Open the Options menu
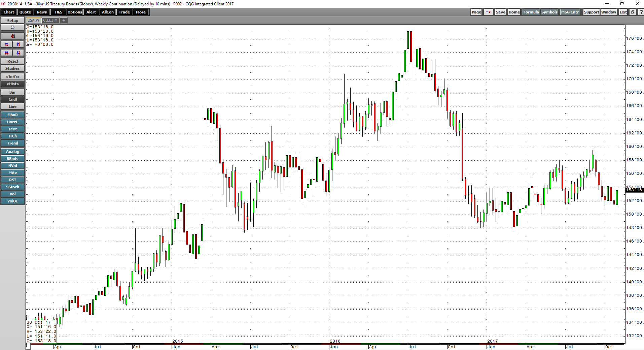 click(74, 12)
